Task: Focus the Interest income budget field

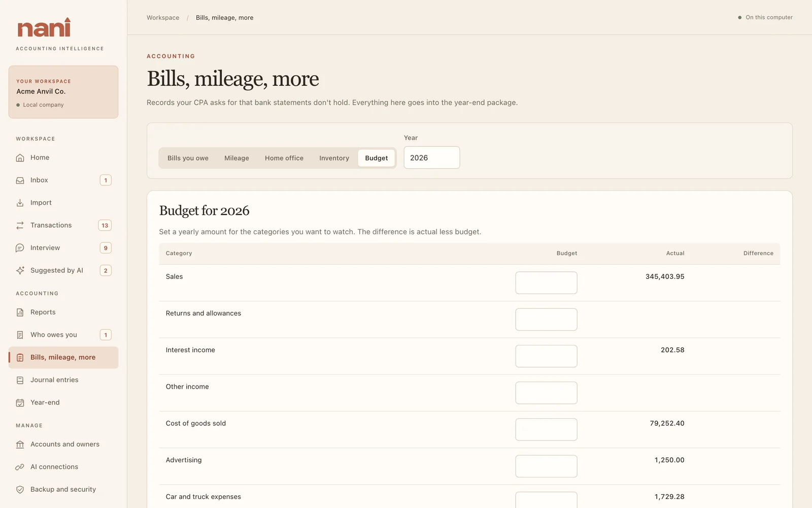Action: (546, 356)
